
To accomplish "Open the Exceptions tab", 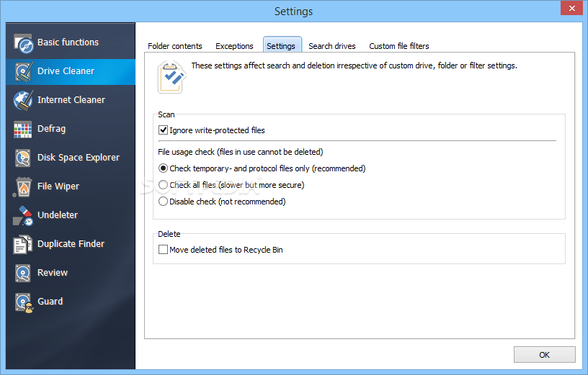I will pos(234,46).
